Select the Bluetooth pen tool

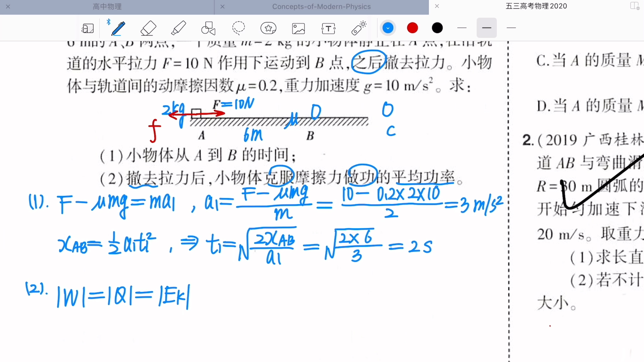point(118,28)
